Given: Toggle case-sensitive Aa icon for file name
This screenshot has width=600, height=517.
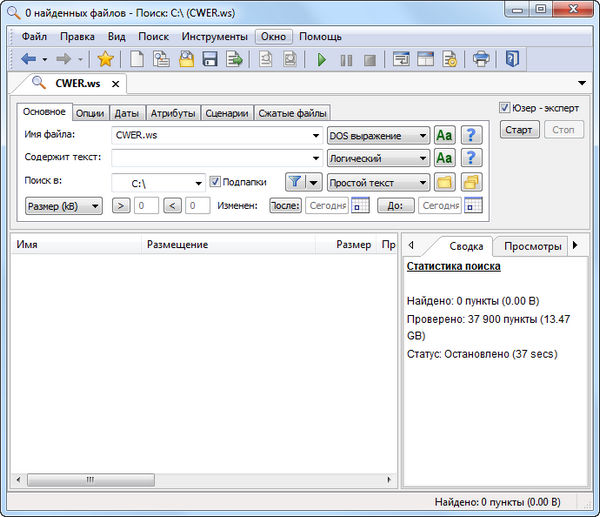Looking at the screenshot, I should click(x=445, y=135).
